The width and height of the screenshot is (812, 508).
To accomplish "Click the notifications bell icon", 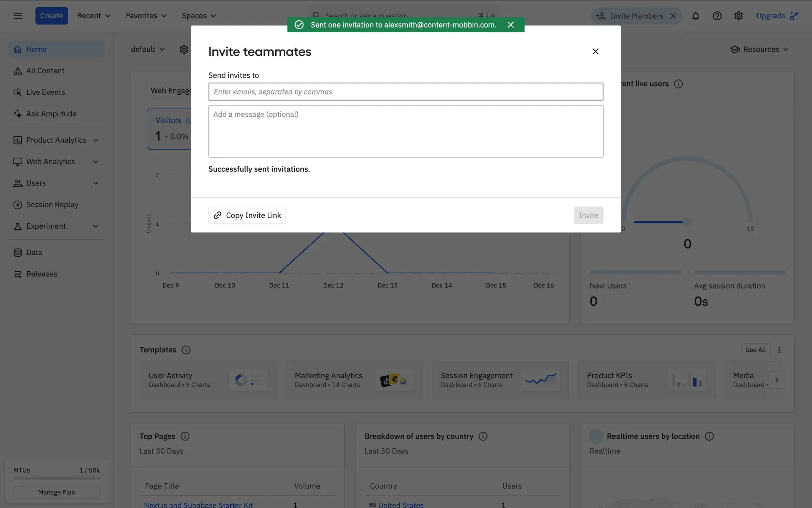I will click(x=695, y=16).
